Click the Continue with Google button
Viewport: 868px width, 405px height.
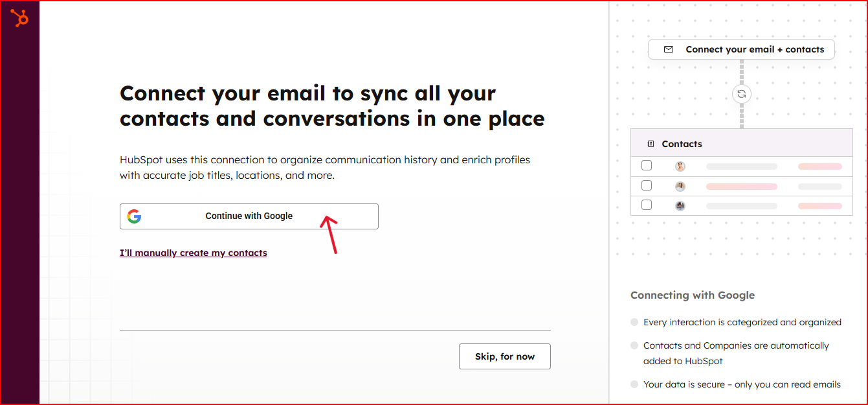click(249, 216)
